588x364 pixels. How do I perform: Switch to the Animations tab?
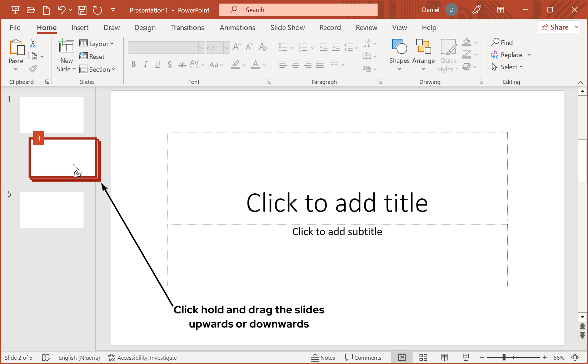(x=237, y=27)
